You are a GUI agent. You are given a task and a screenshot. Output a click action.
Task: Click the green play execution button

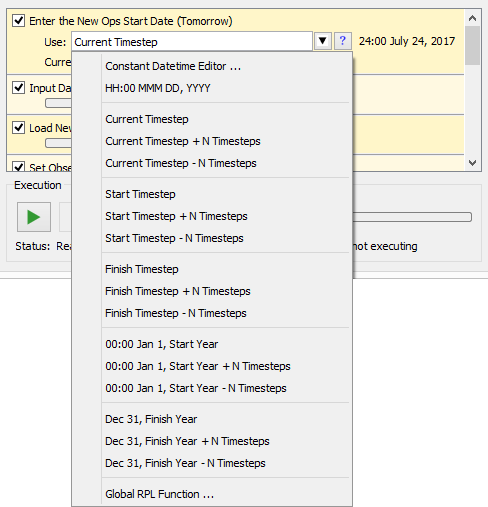34,217
